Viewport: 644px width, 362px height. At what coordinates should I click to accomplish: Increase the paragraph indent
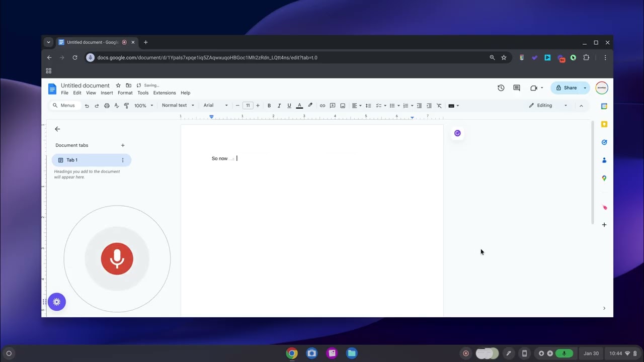(x=429, y=106)
